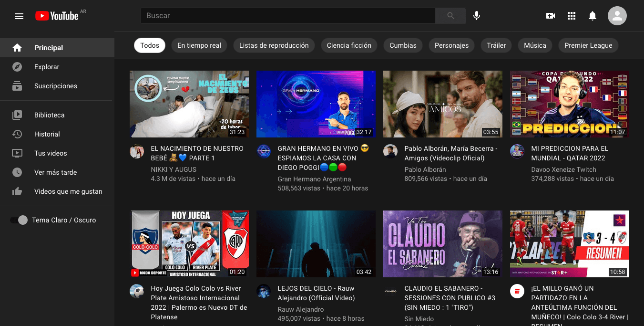Open Historial in the sidebar

[57, 134]
